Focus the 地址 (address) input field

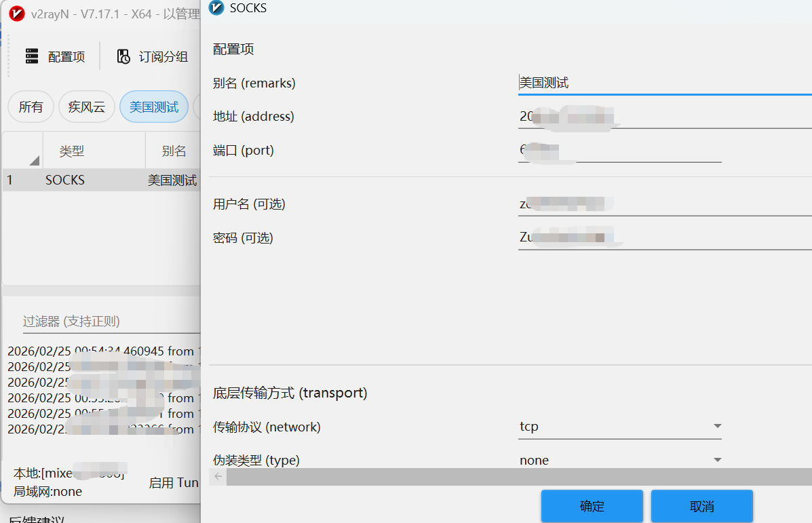point(665,117)
